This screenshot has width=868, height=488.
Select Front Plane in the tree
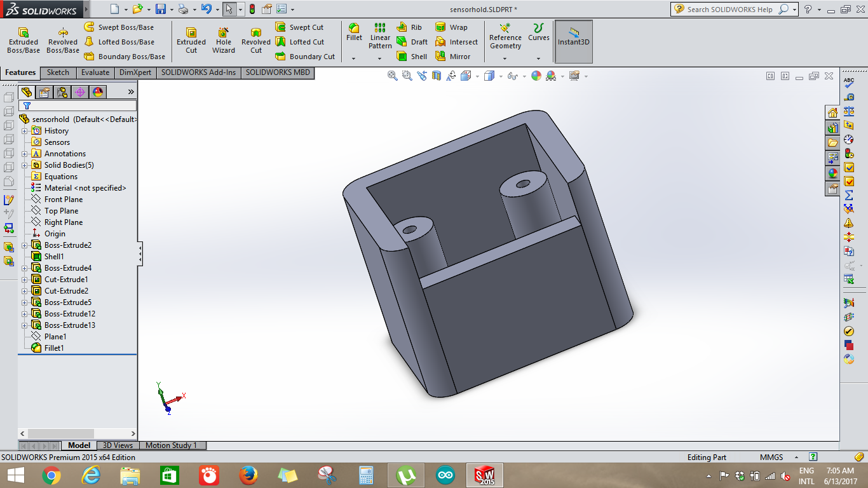[x=57, y=200]
